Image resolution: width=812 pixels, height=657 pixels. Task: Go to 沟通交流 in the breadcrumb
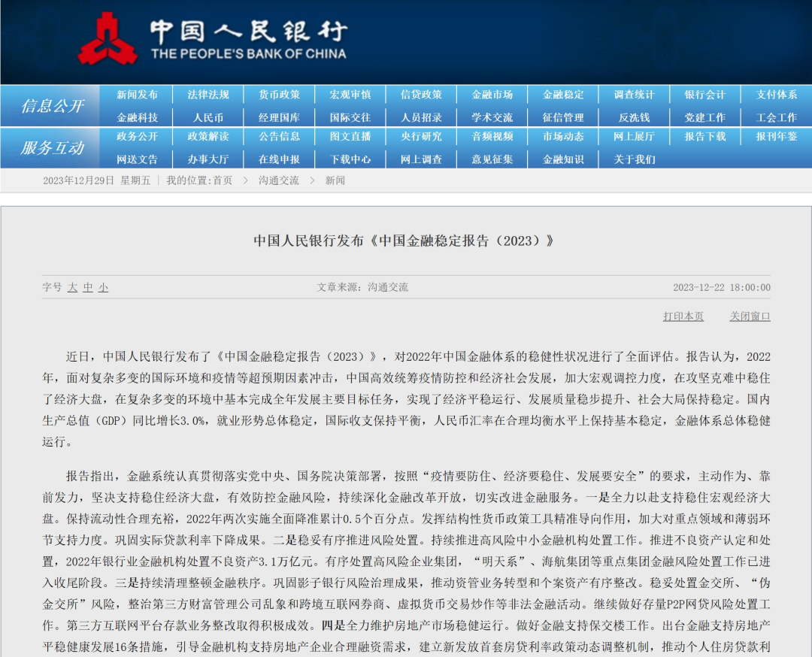point(279,180)
